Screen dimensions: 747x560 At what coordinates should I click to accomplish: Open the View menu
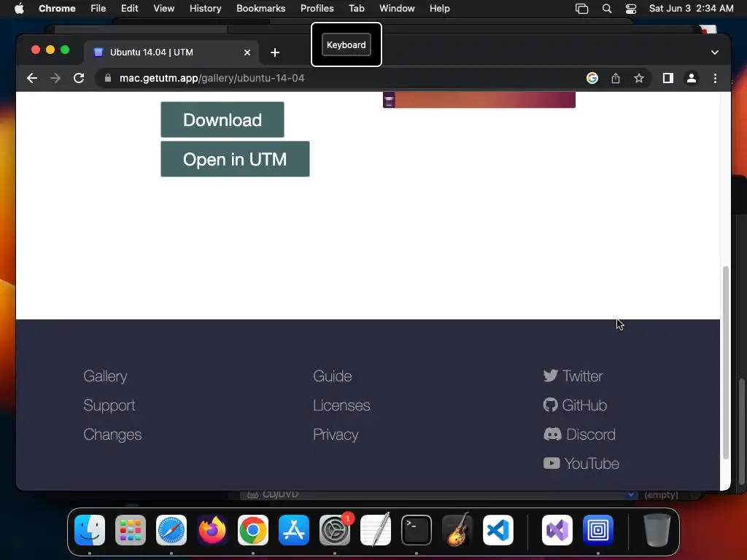coord(164,9)
